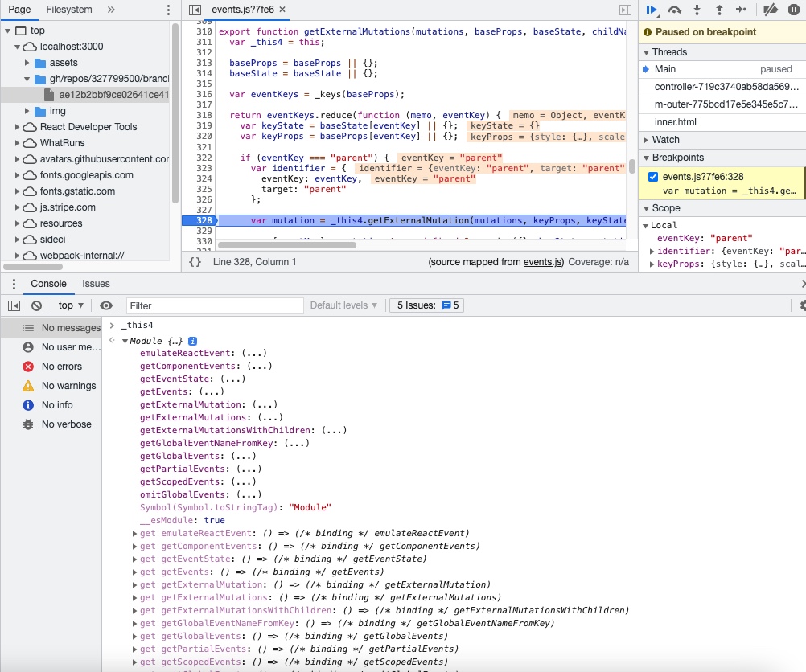Expand identifier variable in scope

652,252
